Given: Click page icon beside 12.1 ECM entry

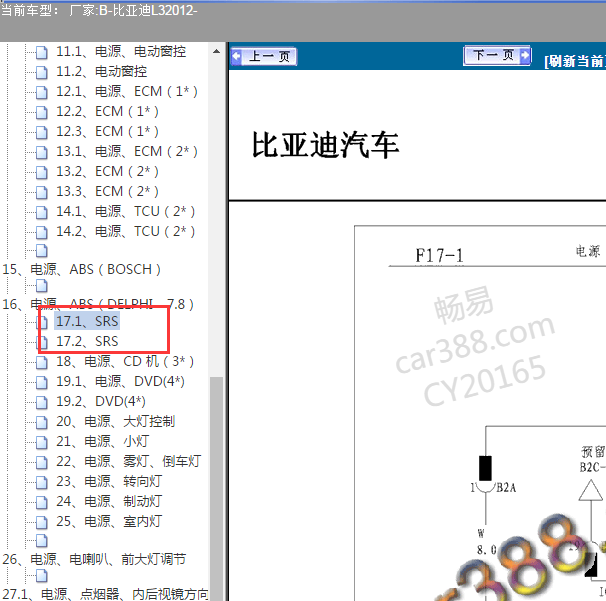Looking at the screenshot, I should [x=42, y=92].
